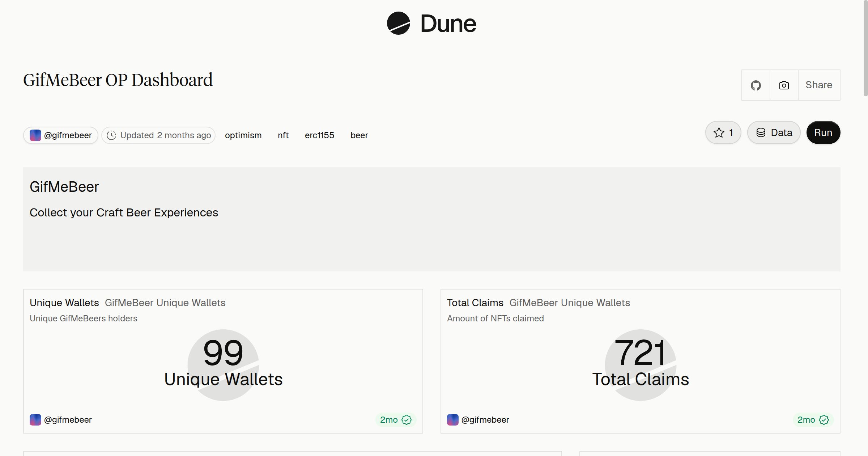This screenshot has height=456, width=868.
Task: Click the gifmebeer avatar in Total Claims card
Action: (x=453, y=420)
